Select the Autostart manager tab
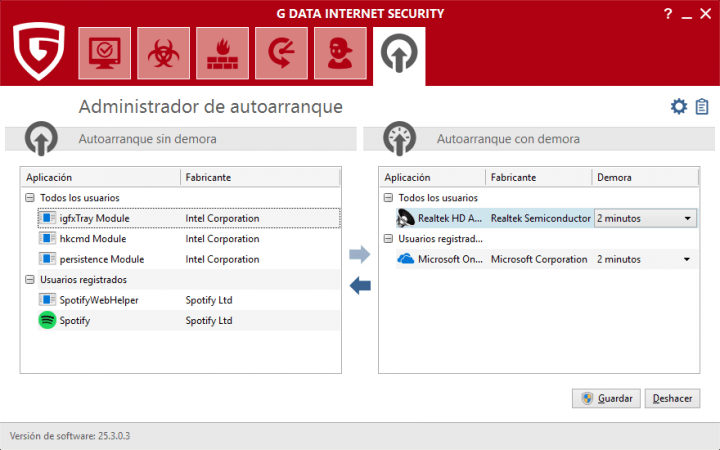Viewport: 720px width, 450px height. click(x=399, y=56)
